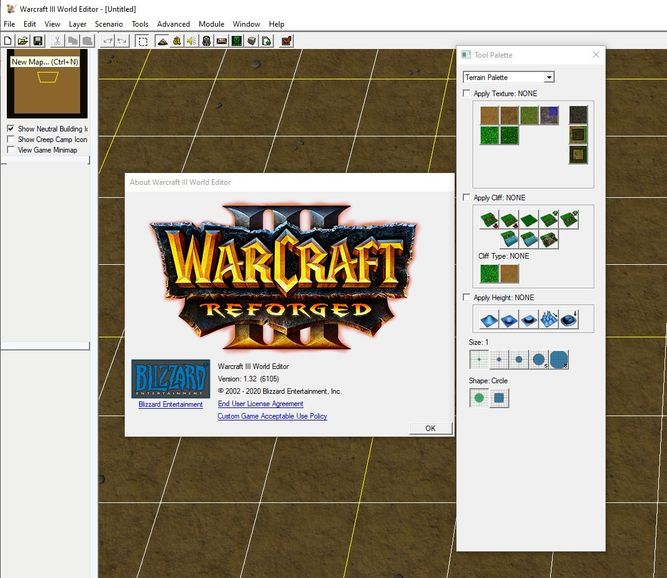Open the Window menu
Screen dimensions: 667x578
click(246, 24)
